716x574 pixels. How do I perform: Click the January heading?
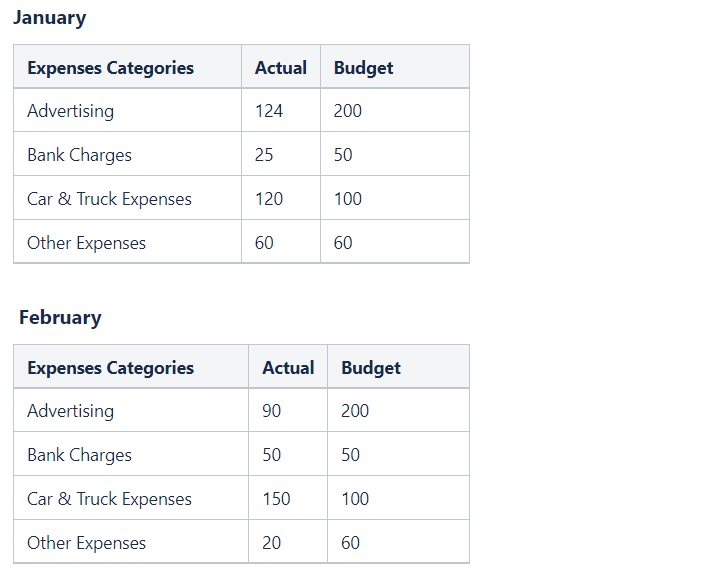pos(49,18)
